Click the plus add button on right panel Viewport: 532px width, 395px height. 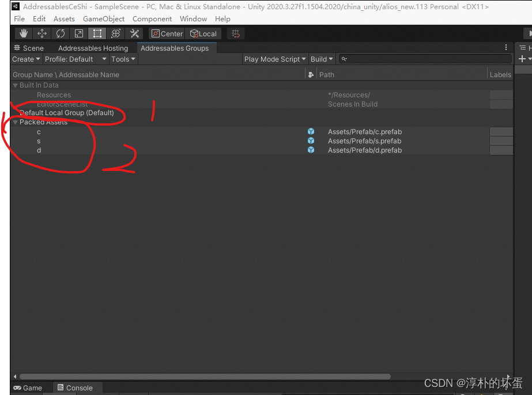[522, 59]
